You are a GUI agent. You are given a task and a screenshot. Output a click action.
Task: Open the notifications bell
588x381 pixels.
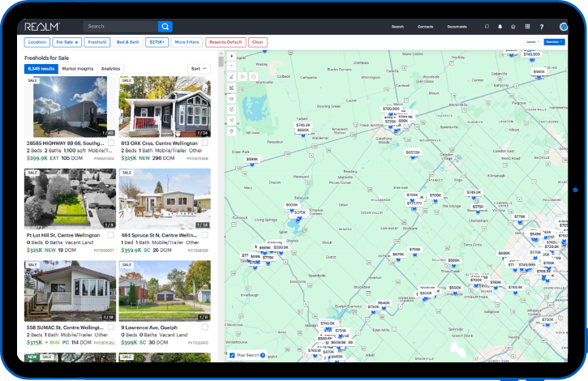pyautogui.click(x=500, y=27)
